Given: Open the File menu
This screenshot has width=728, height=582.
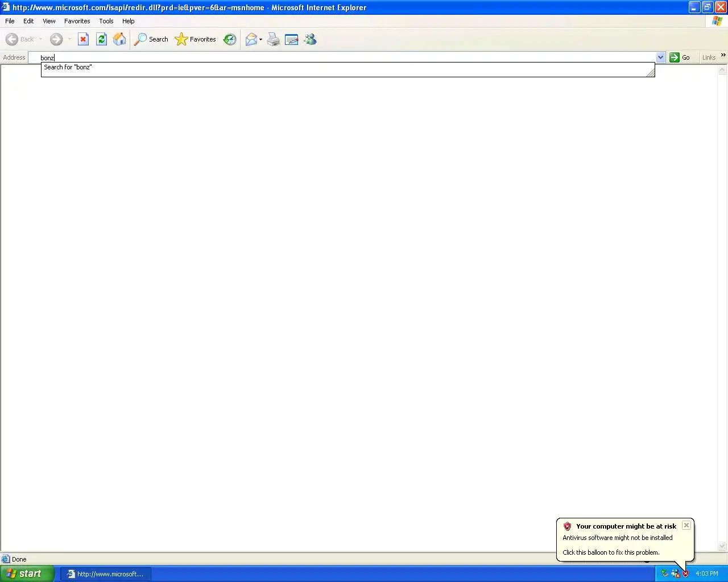Looking at the screenshot, I should [10, 21].
